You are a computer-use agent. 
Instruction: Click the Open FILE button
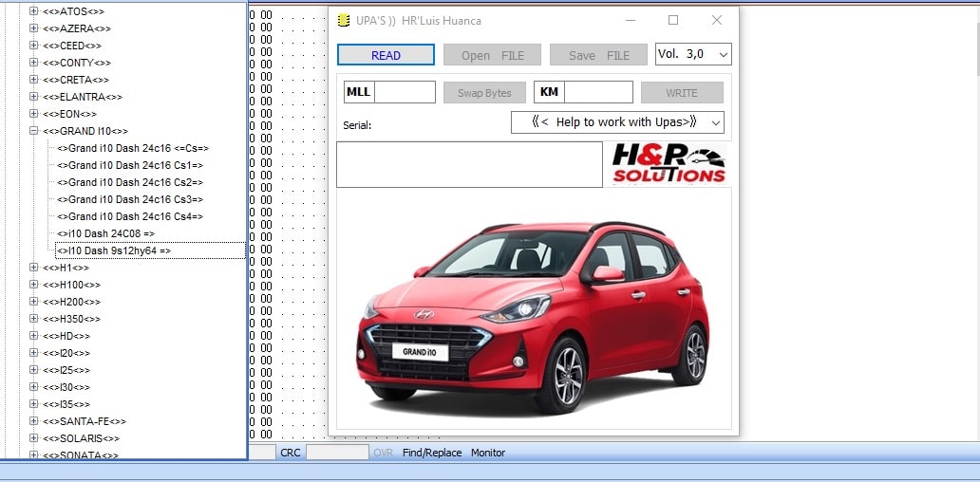click(492, 55)
